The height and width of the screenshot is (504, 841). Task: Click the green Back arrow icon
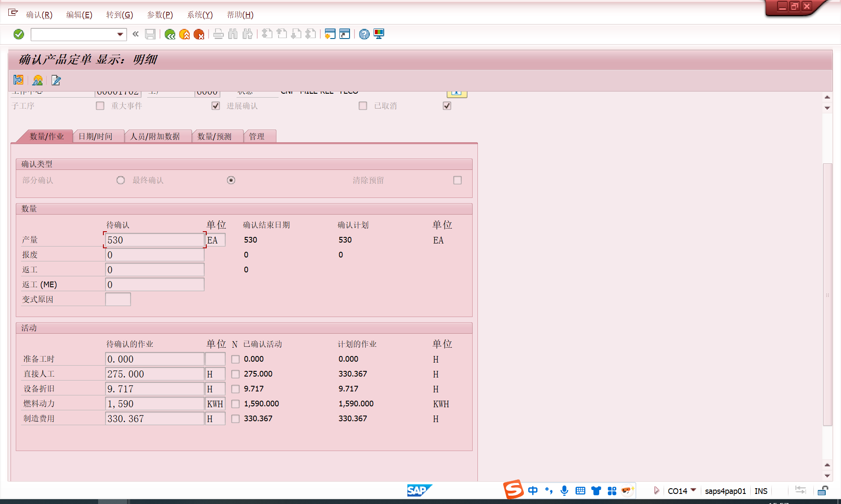tap(170, 34)
